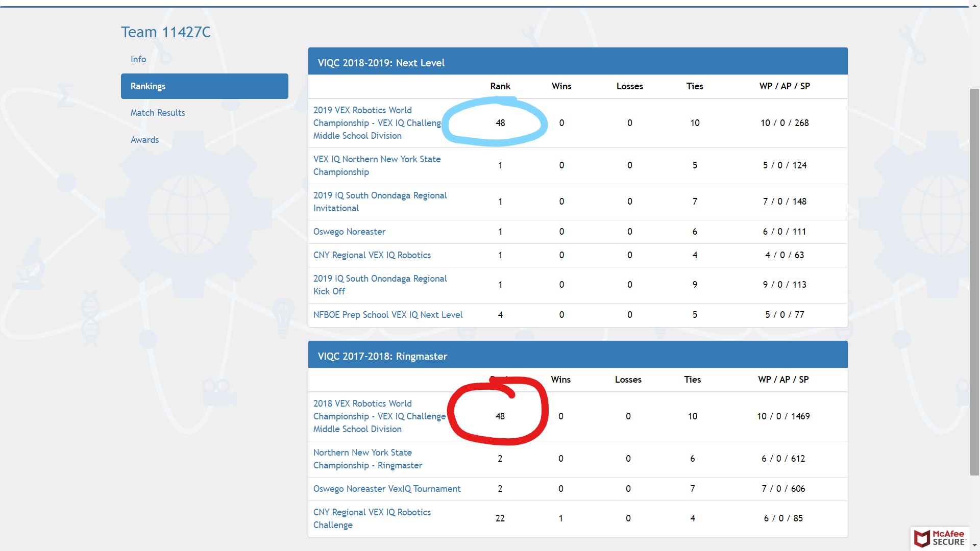Click rank 48 in 2019 World Championship row
980x551 pixels.
500,123
